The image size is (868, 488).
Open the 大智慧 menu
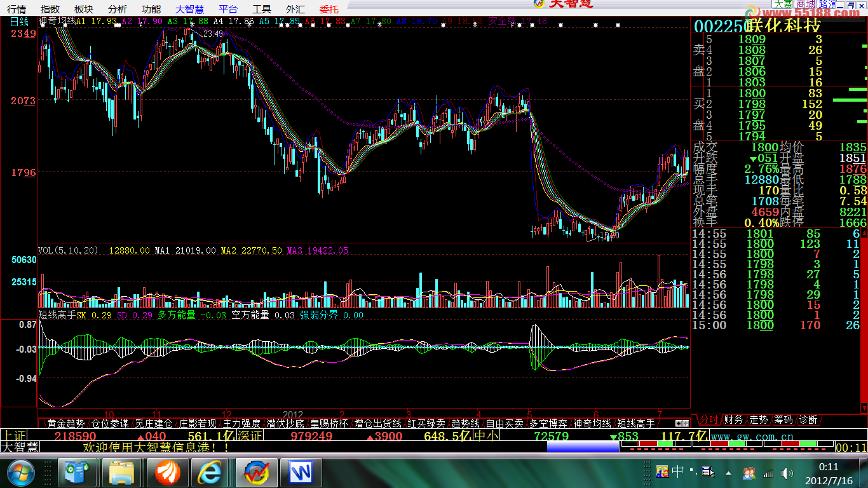[x=190, y=9]
